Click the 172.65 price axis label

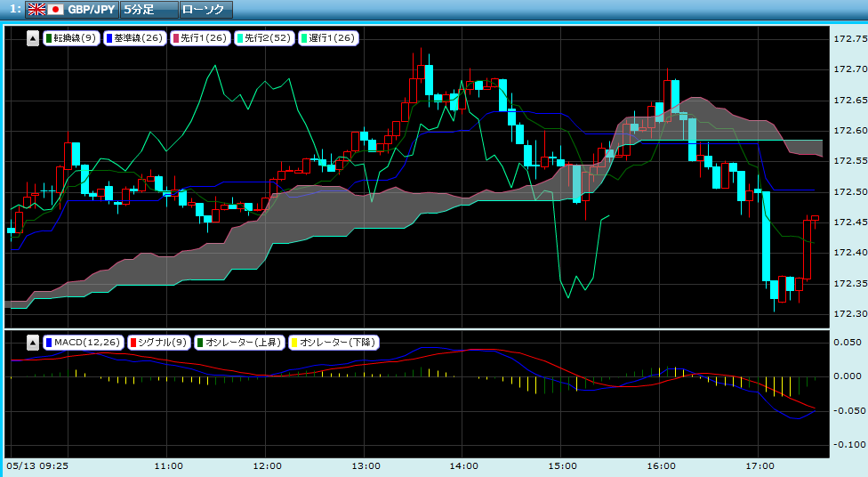tap(849, 101)
